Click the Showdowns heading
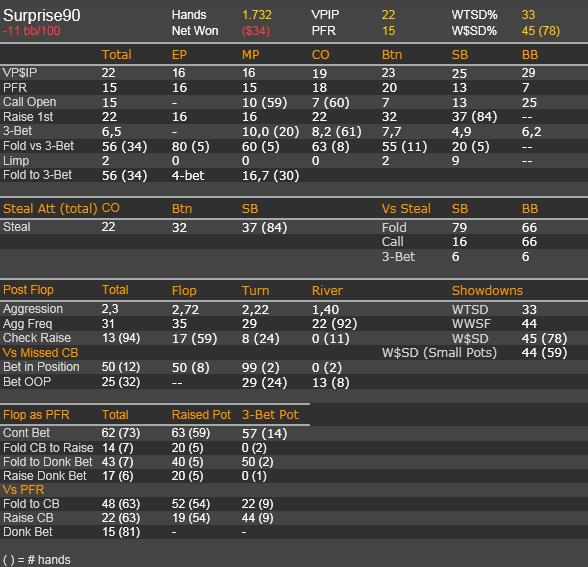Screen dimensions: 588x567 point(487,291)
